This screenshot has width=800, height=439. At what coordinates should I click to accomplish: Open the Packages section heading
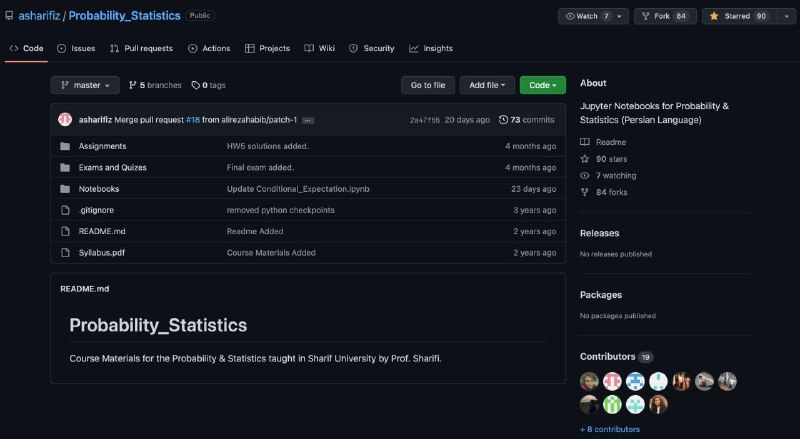[x=601, y=295]
